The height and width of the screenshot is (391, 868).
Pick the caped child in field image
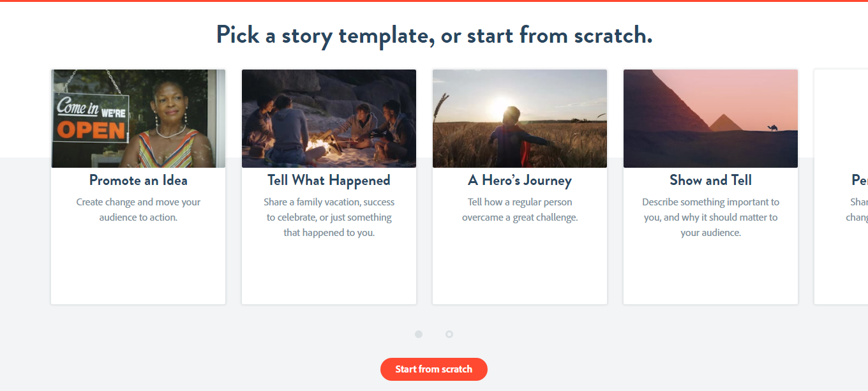520,119
